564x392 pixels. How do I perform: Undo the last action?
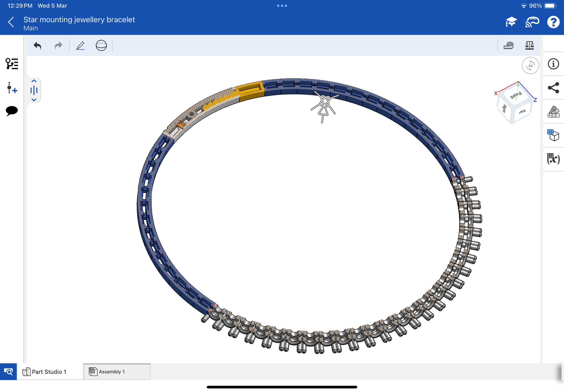(37, 46)
